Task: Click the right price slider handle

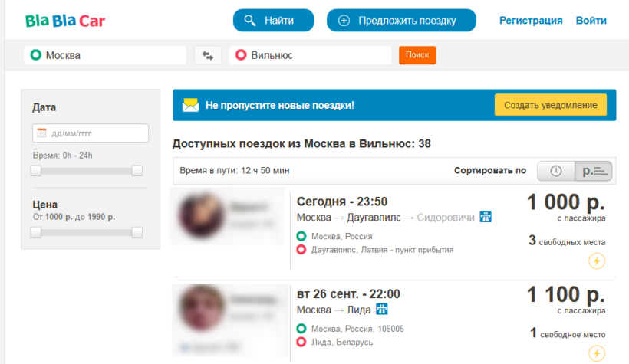Action: click(137, 232)
